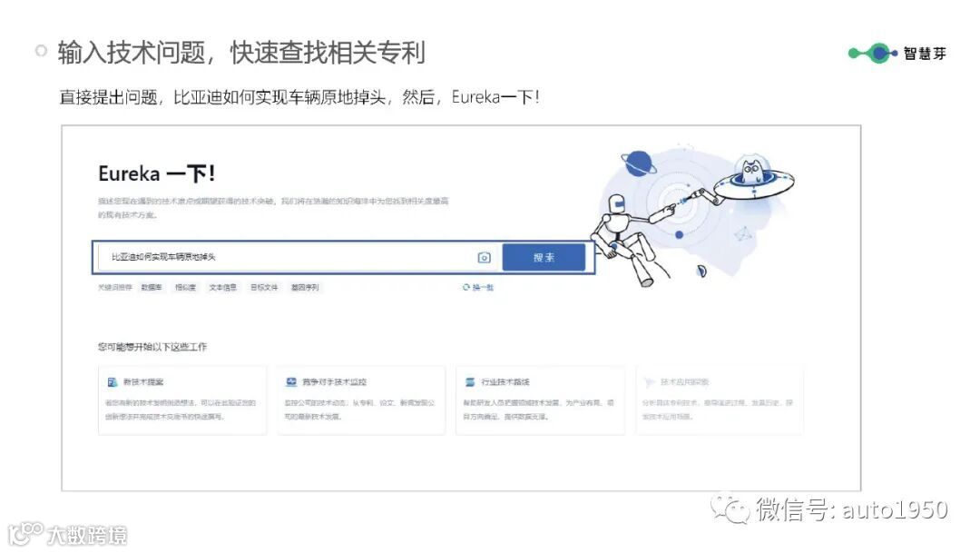Open the faded 技术应用探索 card
The width and height of the screenshot is (980, 553).
pos(720,400)
